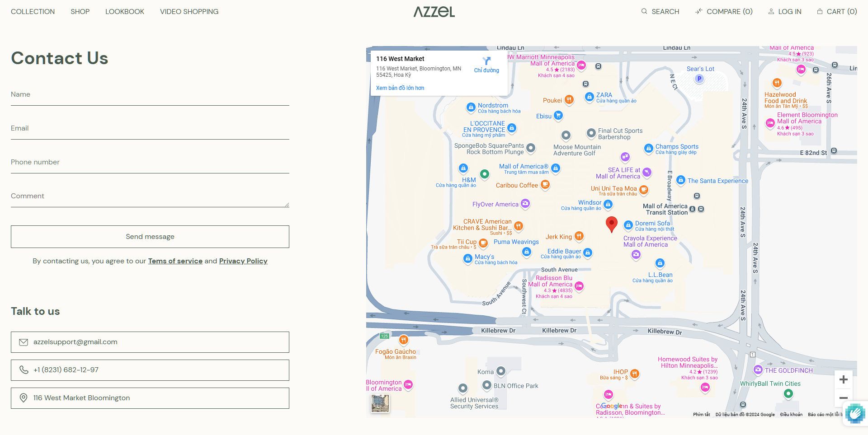
Task: Focus the Phone number input field
Action: click(x=150, y=163)
